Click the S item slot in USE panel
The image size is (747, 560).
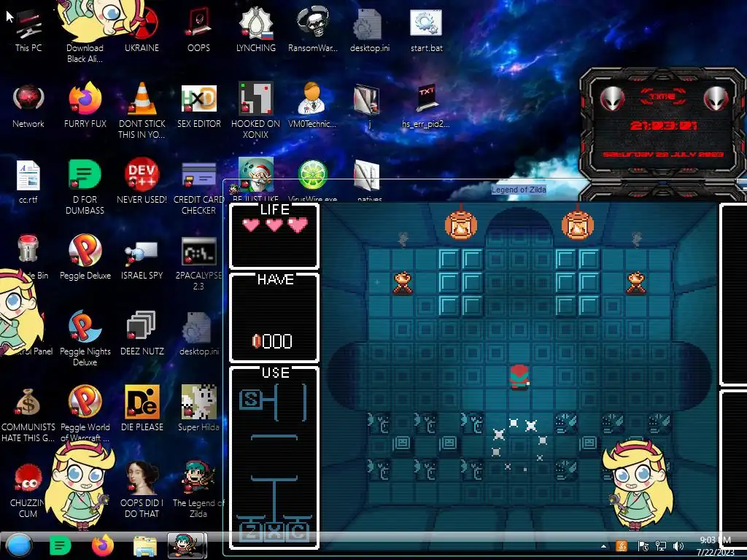251,400
